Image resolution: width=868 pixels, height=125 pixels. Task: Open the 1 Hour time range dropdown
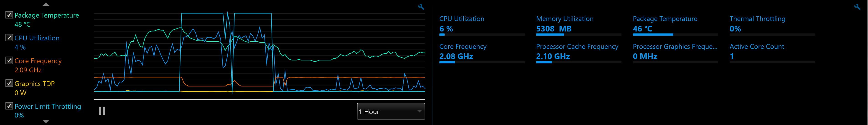coord(391,112)
